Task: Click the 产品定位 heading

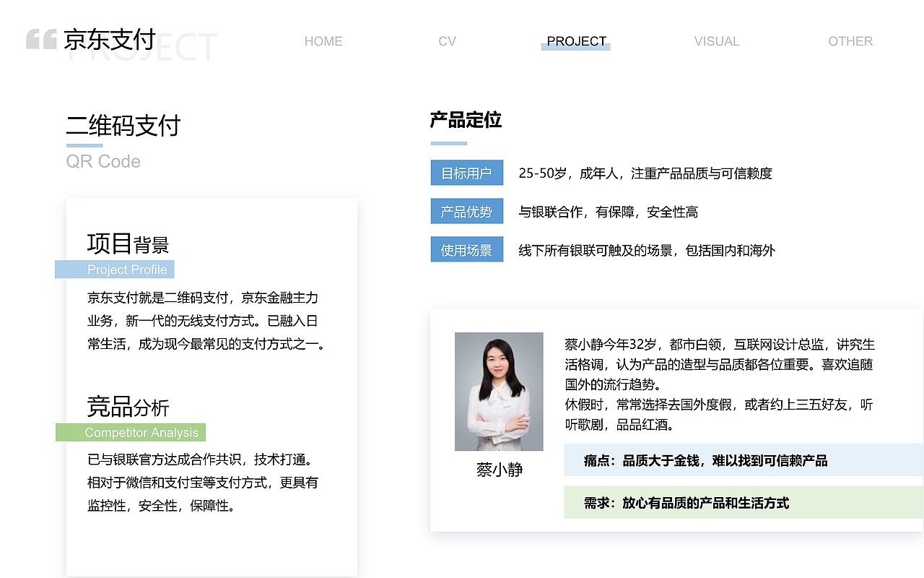Action: (x=466, y=120)
